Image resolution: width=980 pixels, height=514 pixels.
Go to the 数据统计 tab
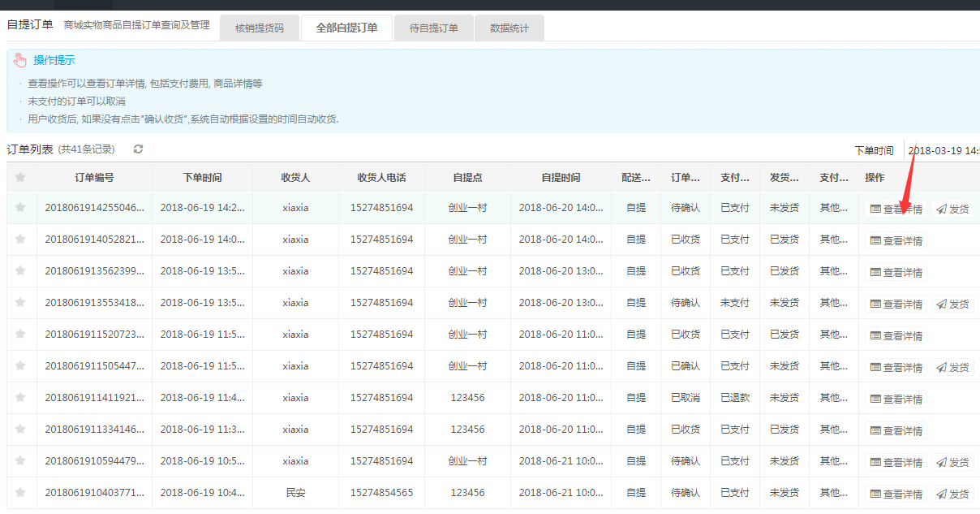coord(509,28)
